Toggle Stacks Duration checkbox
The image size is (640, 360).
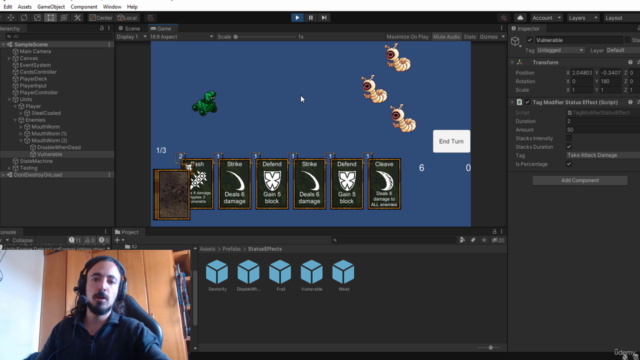[x=569, y=147]
